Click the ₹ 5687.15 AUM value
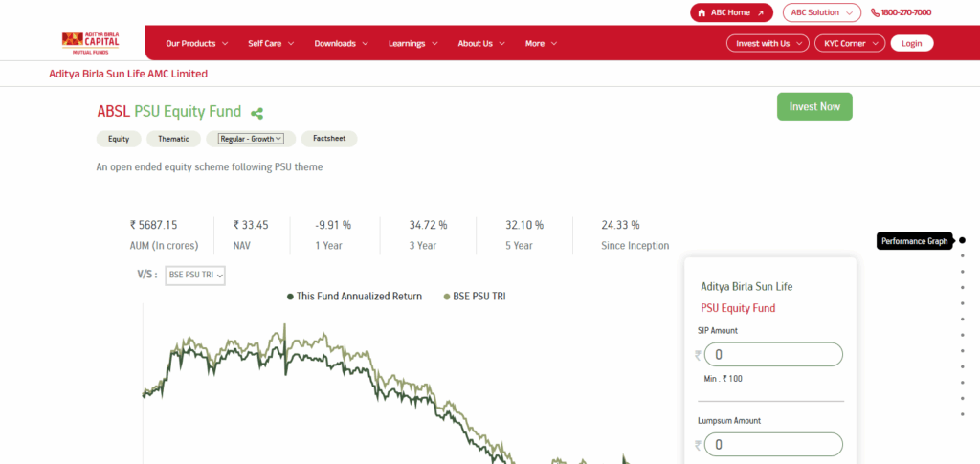Viewport: 980px width, 464px height. point(153,225)
